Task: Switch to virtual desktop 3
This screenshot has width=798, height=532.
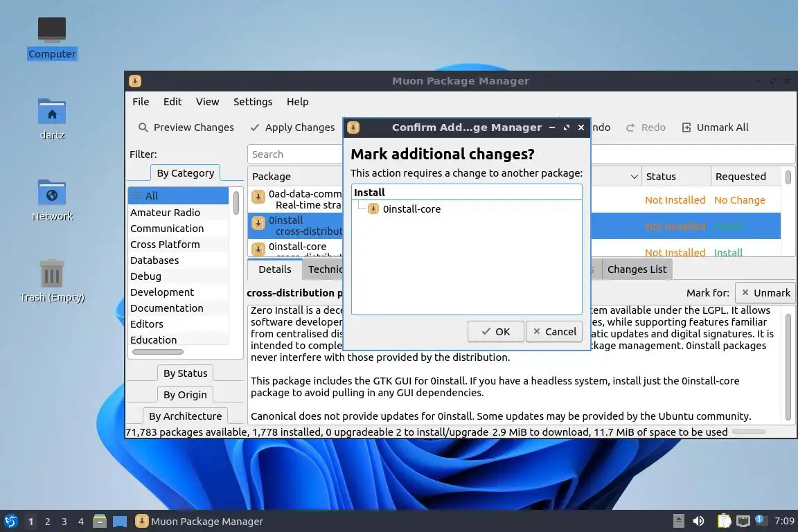Action: coord(64,522)
